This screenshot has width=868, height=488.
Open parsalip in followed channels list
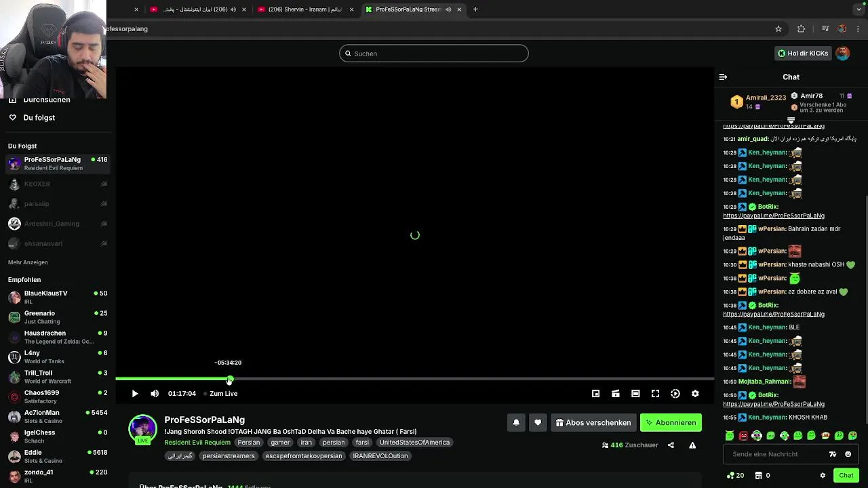point(58,204)
